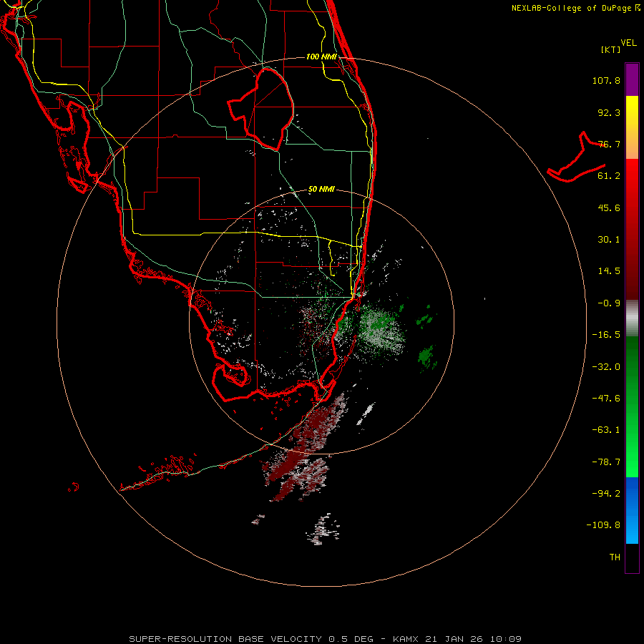Viewport: 644px width, 644px height.
Task: Select the -0.9 scale value
Action: [x=609, y=303]
